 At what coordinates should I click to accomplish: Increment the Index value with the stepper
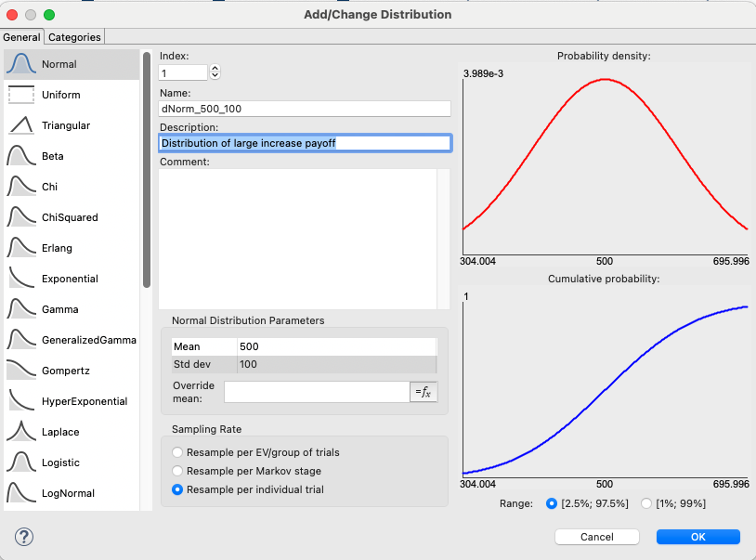(x=214, y=68)
